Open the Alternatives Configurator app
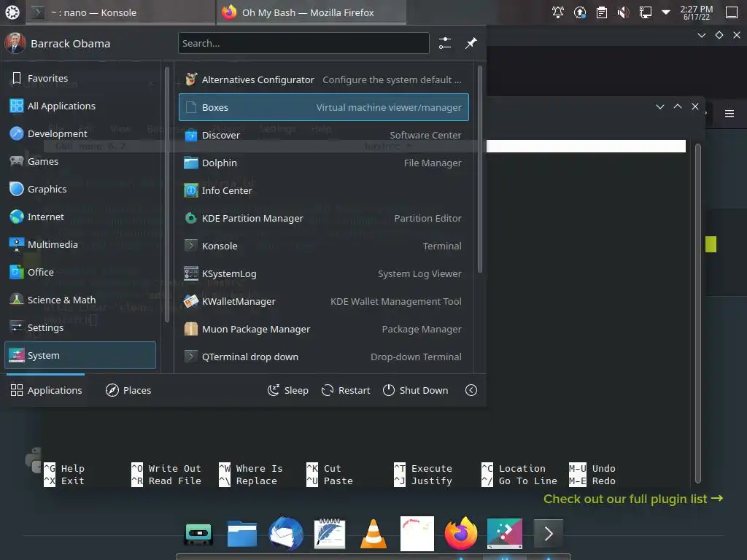This screenshot has height=560, width=747. pyautogui.click(x=323, y=79)
